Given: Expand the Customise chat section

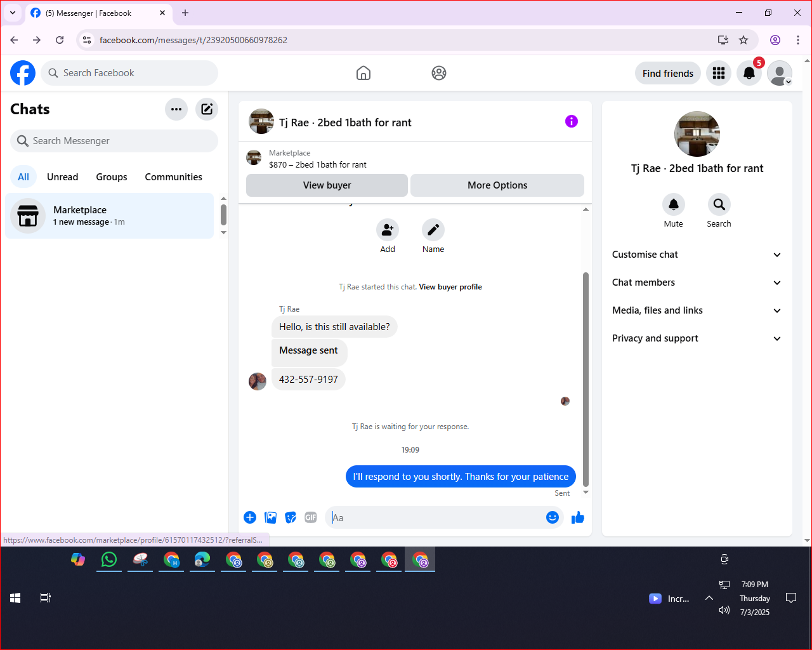Looking at the screenshot, I should 697,255.
